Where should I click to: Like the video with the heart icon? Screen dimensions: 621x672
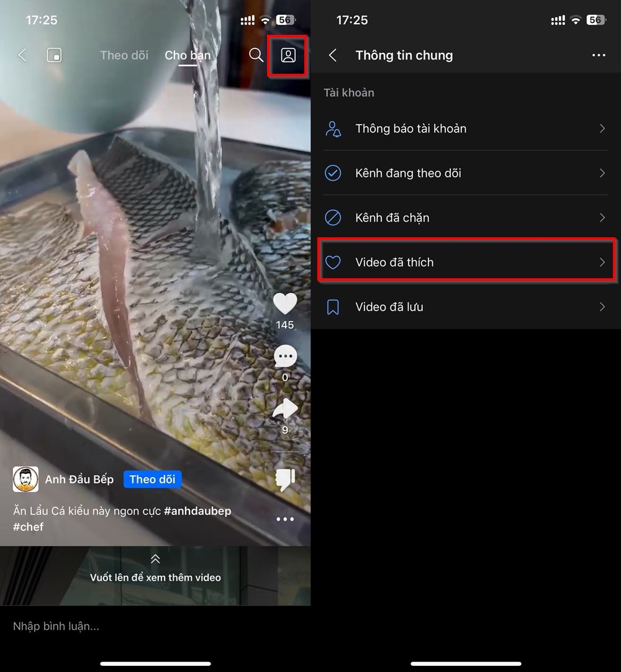tap(285, 304)
